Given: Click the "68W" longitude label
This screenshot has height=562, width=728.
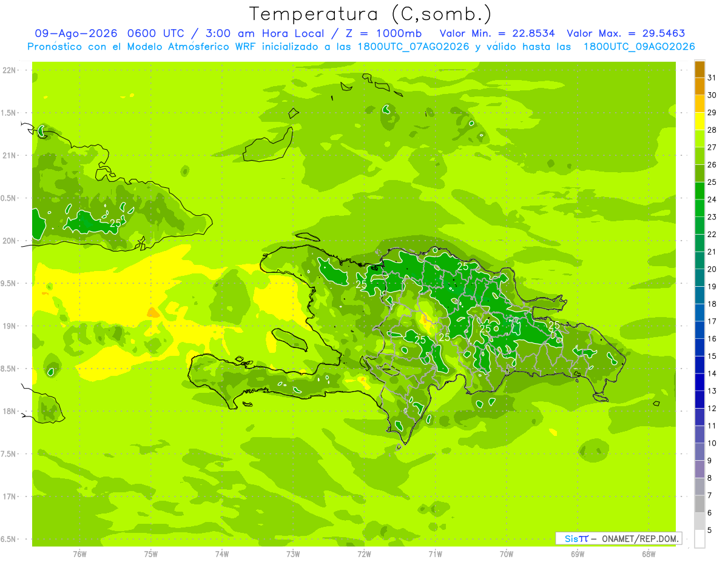Looking at the screenshot, I should (x=649, y=555).
